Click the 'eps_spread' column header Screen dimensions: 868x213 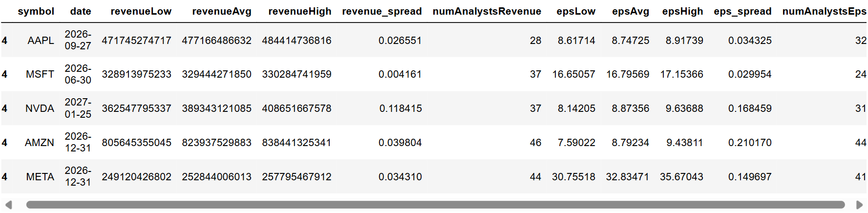tap(743, 11)
